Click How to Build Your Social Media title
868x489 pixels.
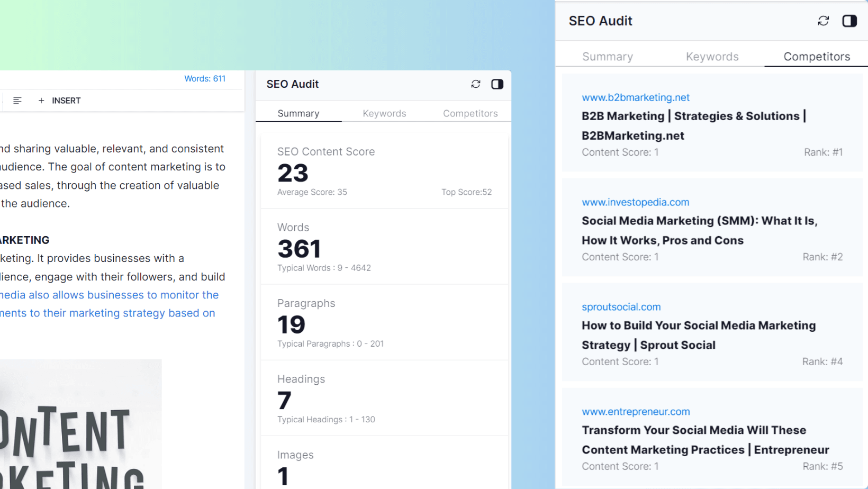pos(699,336)
